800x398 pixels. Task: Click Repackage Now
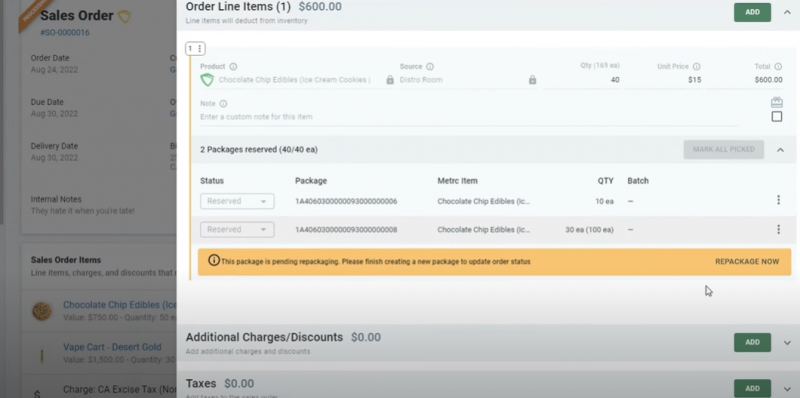pyautogui.click(x=747, y=261)
